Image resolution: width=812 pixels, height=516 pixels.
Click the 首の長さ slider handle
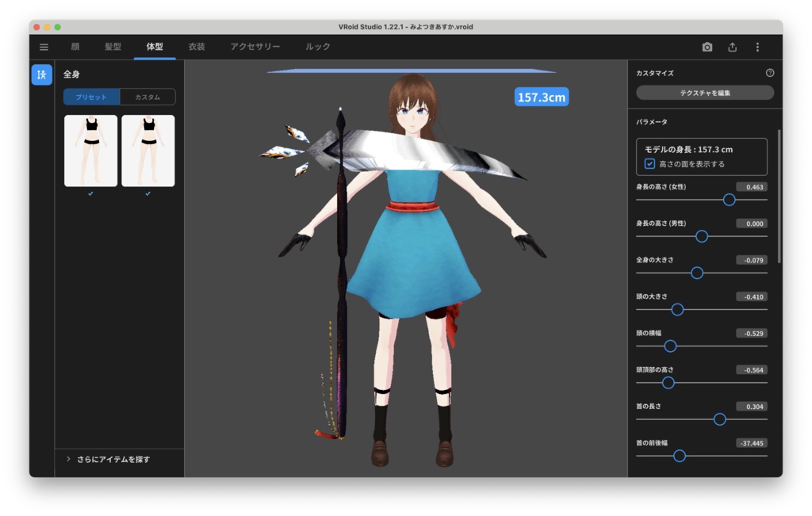pyautogui.click(x=719, y=419)
